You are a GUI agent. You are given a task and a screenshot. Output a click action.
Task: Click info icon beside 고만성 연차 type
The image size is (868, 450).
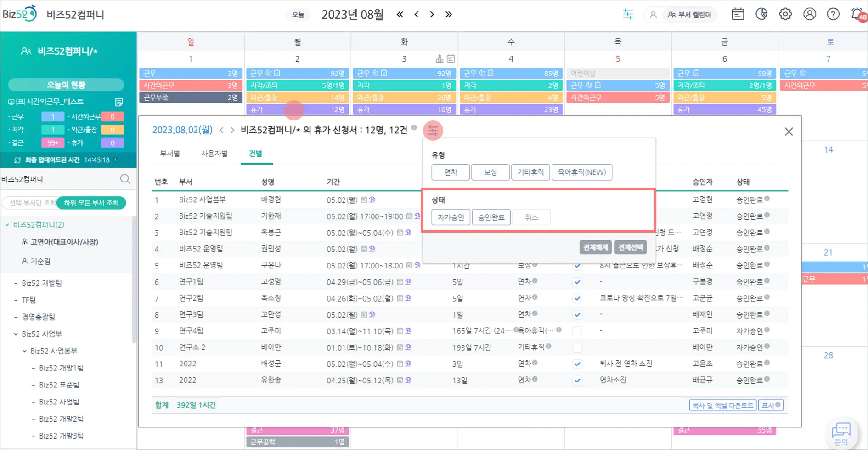535,314
